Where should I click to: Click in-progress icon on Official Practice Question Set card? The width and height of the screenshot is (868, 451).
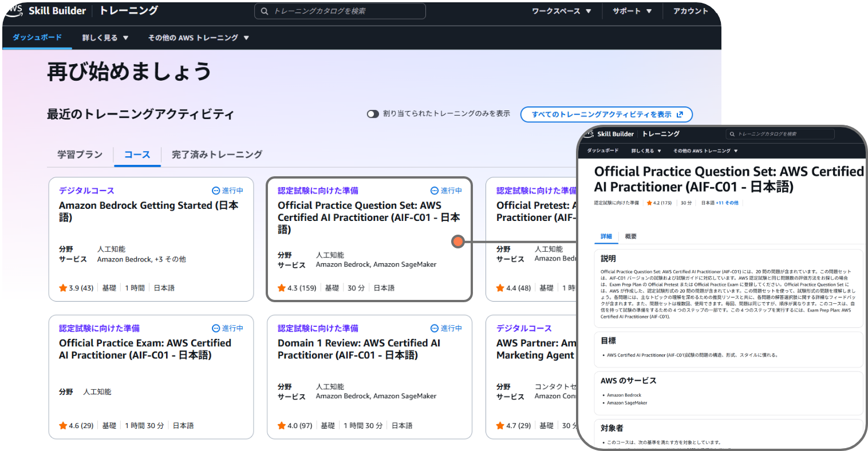pos(435,191)
